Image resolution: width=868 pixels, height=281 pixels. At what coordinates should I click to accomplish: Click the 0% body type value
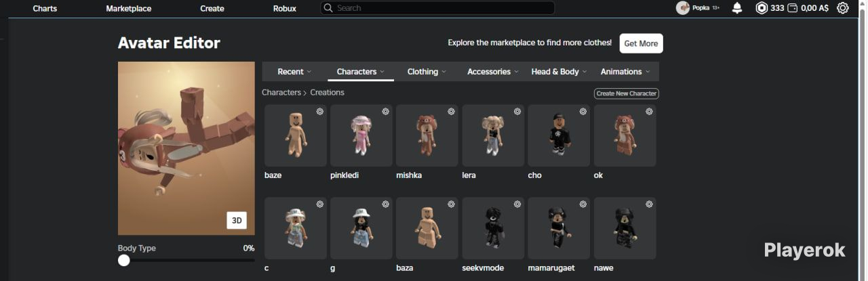coord(249,248)
